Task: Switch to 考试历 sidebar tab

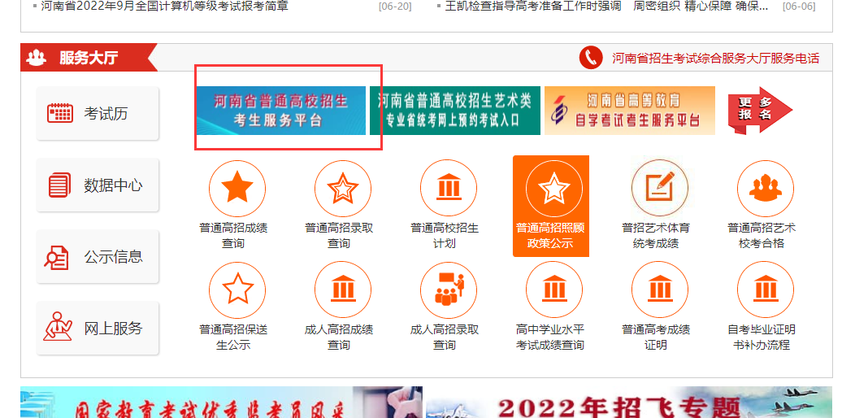Action: coord(98,114)
